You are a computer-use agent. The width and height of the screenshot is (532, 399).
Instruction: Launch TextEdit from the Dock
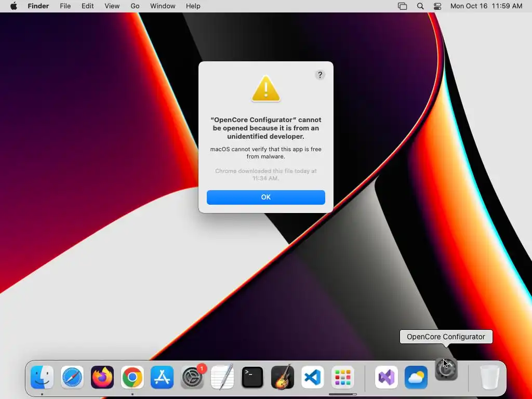tap(222, 377)
